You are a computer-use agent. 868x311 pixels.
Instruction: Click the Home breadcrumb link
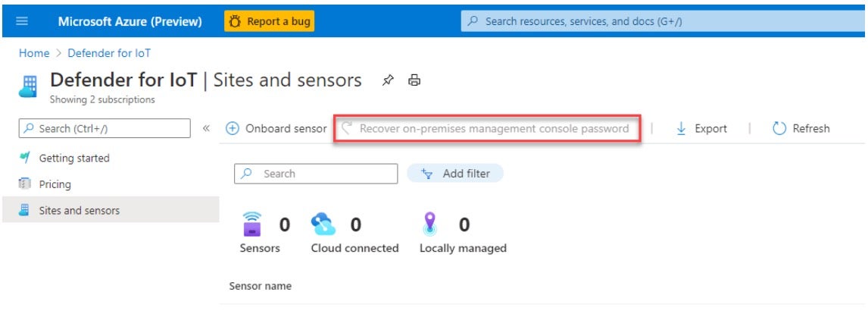(34, 52)
